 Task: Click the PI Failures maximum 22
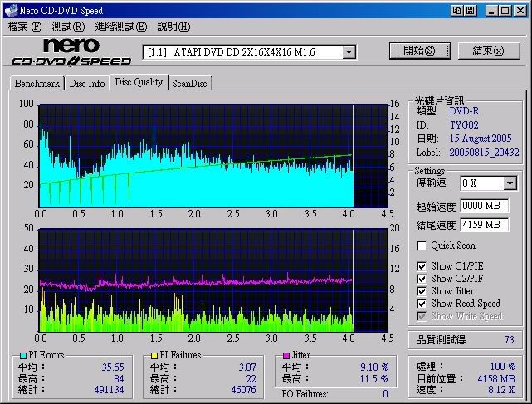pos(251,379)
